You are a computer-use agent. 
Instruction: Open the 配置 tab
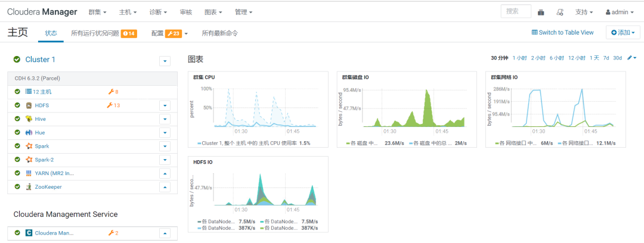click(157, 33)
